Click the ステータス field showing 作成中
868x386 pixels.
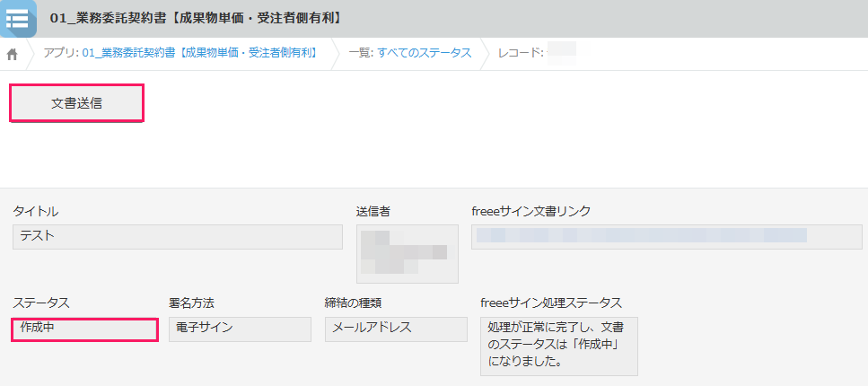click(x=84, y=329)
